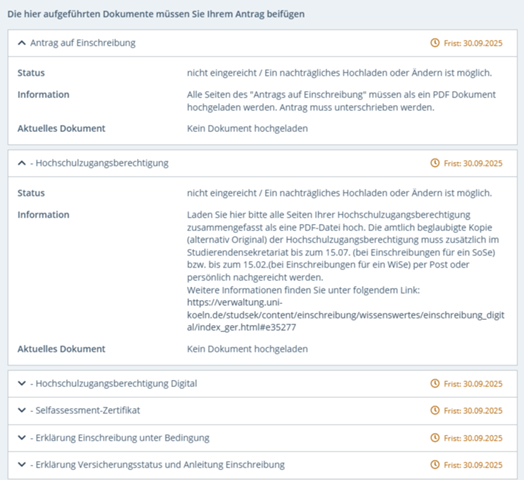Click the '- Selfassessment-Zertifikat' title

(85, 410)
